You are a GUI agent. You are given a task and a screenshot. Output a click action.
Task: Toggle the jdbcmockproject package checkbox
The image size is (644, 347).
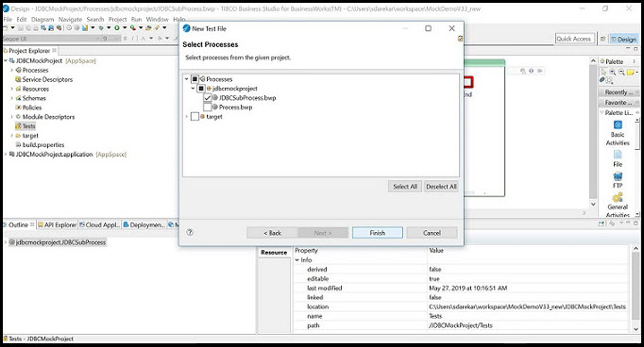[x=201, y=89]
